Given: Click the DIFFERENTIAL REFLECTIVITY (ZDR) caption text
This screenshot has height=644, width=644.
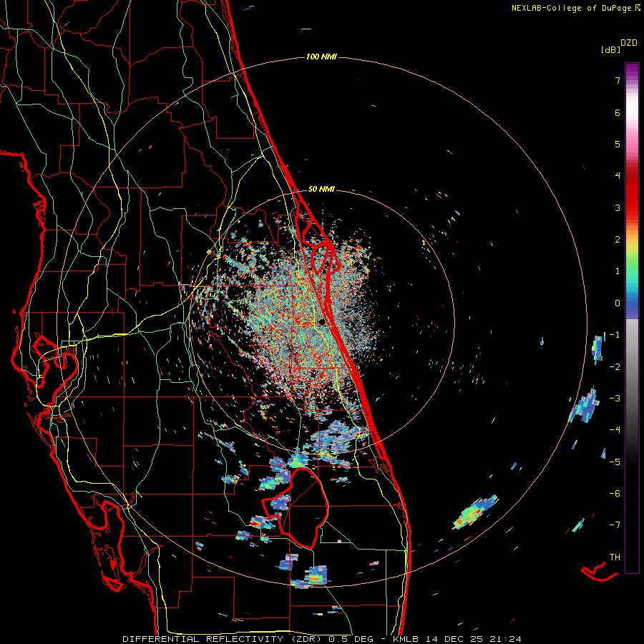Looking at the screenshot, I should (223, 639).
